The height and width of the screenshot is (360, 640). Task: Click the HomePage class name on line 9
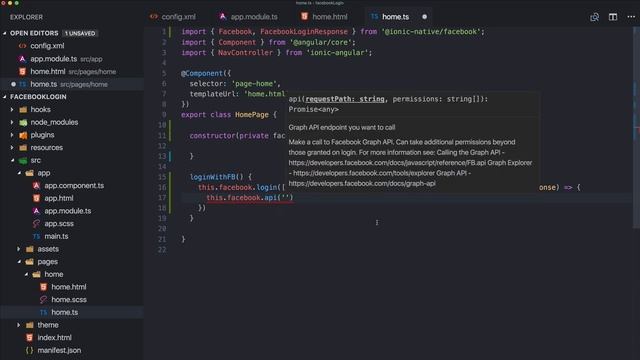click(x=252, y=115)
